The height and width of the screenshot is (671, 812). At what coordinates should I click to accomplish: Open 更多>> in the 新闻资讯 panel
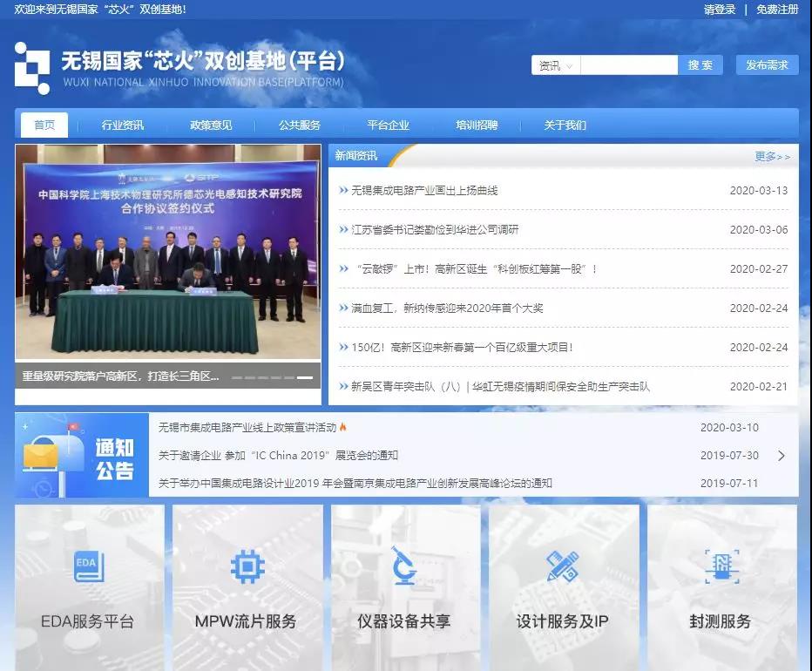(x=772, y=157)
